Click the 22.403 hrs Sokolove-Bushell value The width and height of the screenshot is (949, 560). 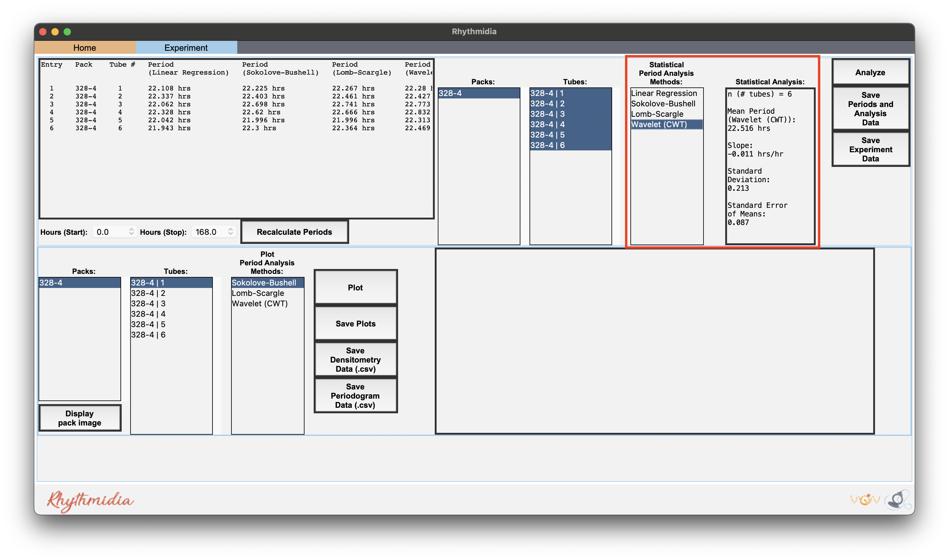pos(263,96)
